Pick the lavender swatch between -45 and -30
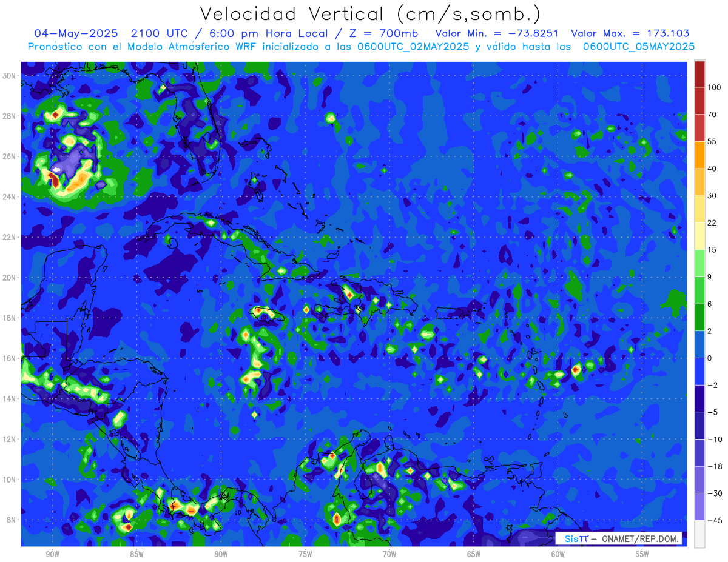 [x=700, y=507]
